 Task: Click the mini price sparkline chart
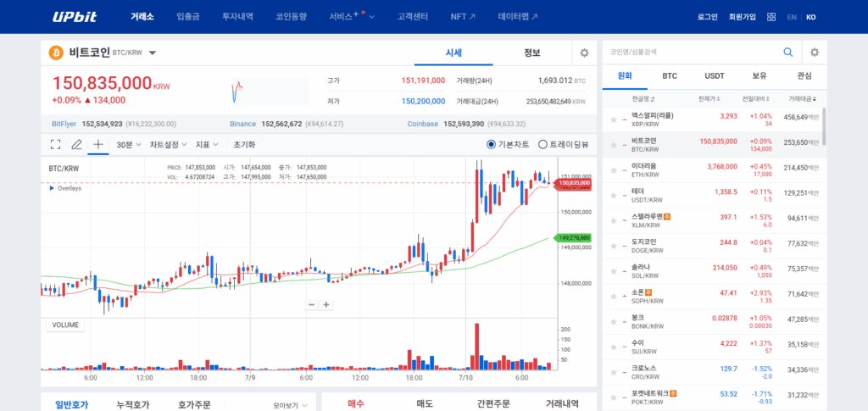[270, 91]
